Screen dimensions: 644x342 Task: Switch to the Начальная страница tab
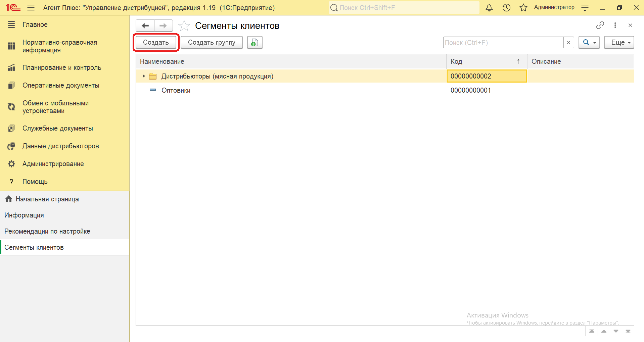tap(47, 199)
